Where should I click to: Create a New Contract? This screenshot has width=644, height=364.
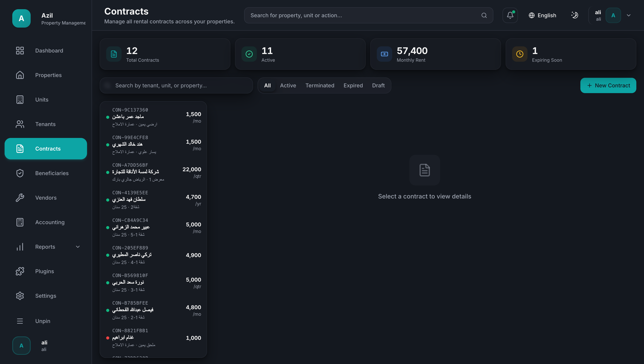pyautogui.click(x=608, y=85)
